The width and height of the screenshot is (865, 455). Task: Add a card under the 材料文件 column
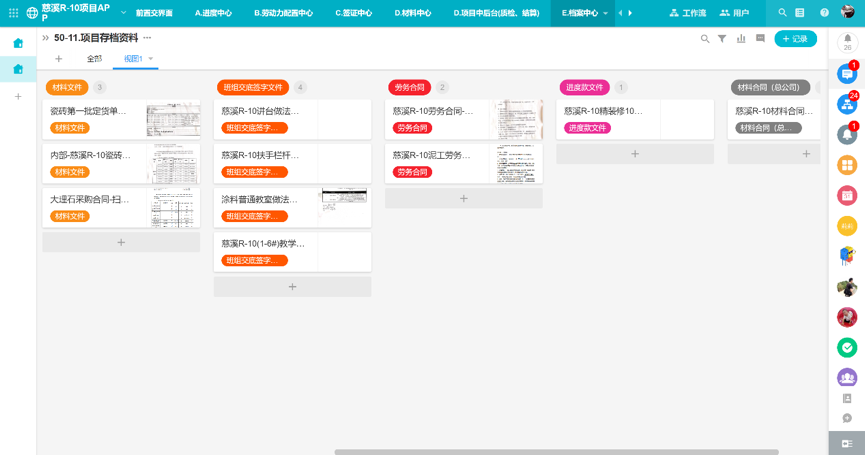point(121,242)
